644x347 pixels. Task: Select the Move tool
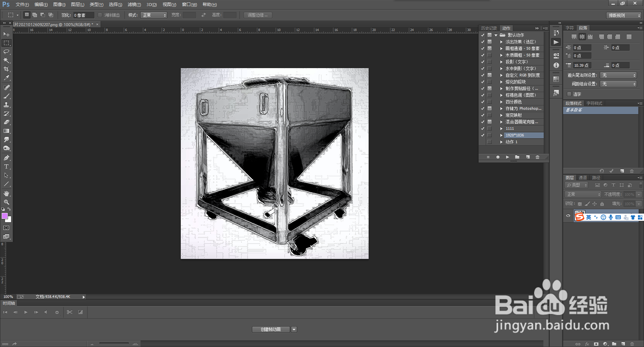coord(6,34)
